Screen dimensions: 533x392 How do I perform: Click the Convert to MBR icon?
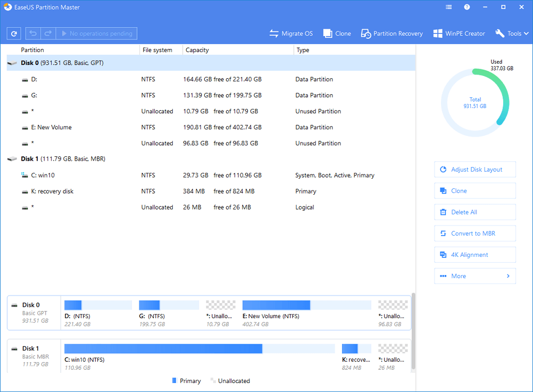(x=443, y=233)
